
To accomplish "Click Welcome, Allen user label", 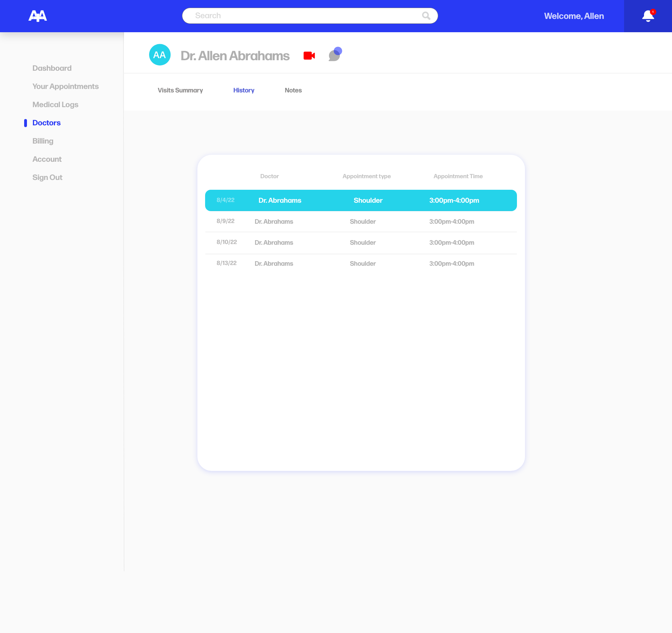I will [574, 16].
